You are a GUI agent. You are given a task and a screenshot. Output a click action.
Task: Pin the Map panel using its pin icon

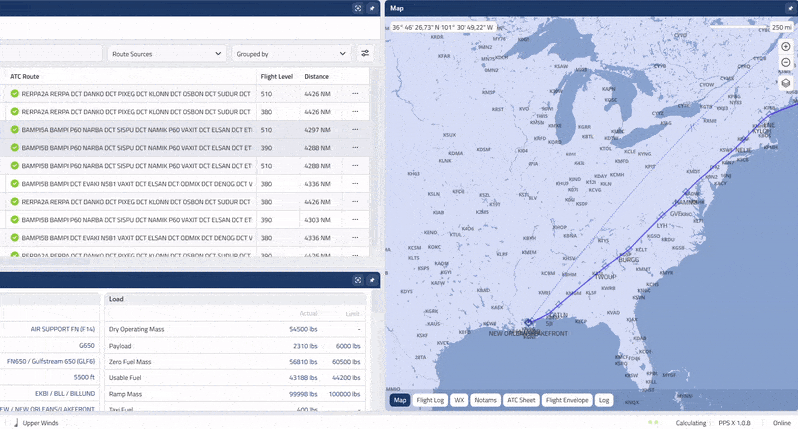click(790, 8)
